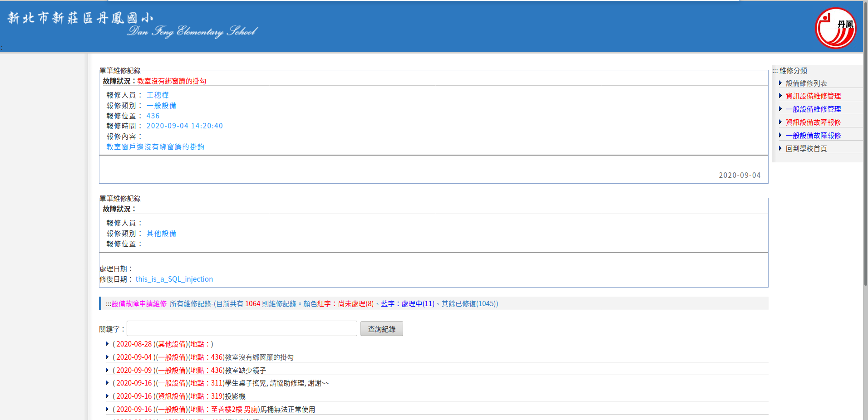Click arrow beside 資訊設備故障報修

(x=780, y=122)
